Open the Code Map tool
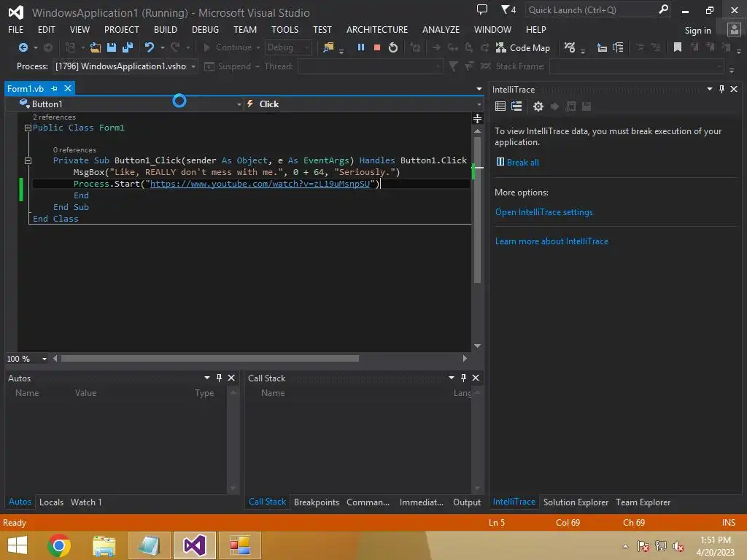The height and width of the screenshot is (560, 747). click(522, 47)
